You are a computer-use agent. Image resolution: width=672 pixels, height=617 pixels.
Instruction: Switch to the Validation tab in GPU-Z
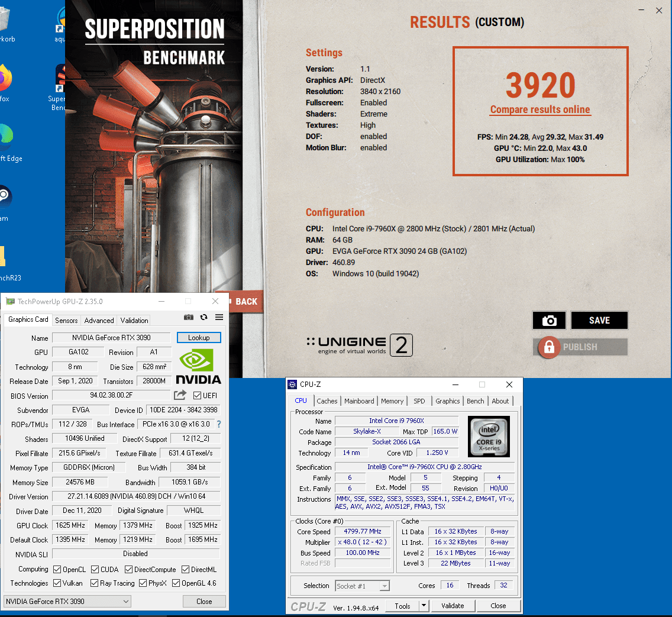tap(134, 321)
